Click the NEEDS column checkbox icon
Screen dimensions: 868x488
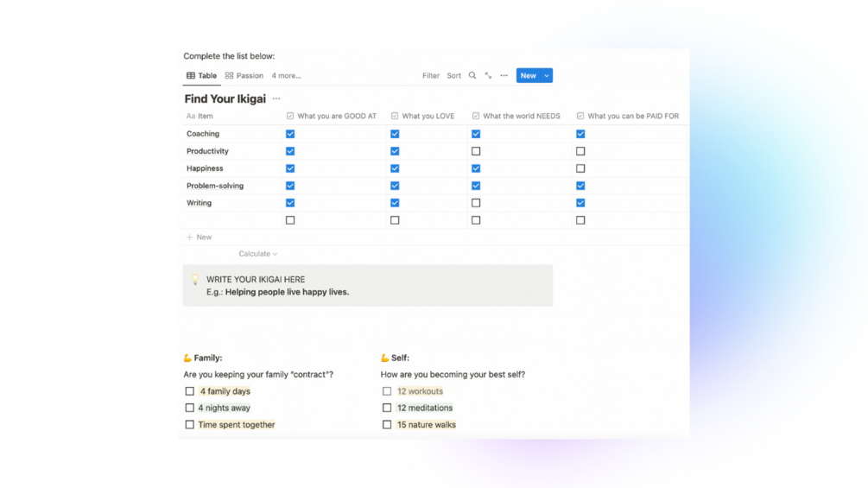click(476, 117)
